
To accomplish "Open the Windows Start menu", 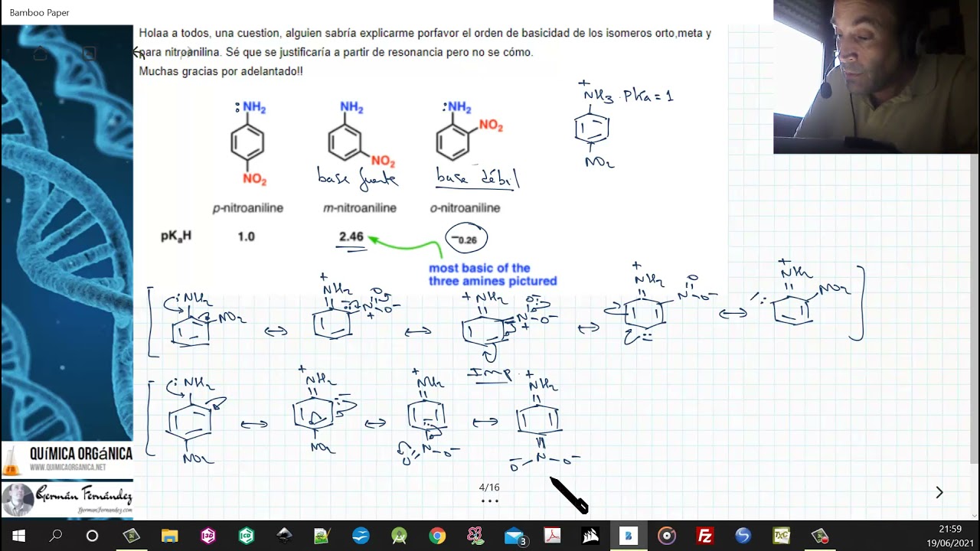I will click(18, 536).
